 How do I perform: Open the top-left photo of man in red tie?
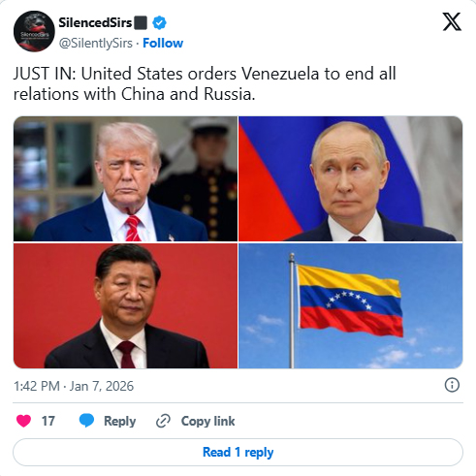[x=125, y=178]
